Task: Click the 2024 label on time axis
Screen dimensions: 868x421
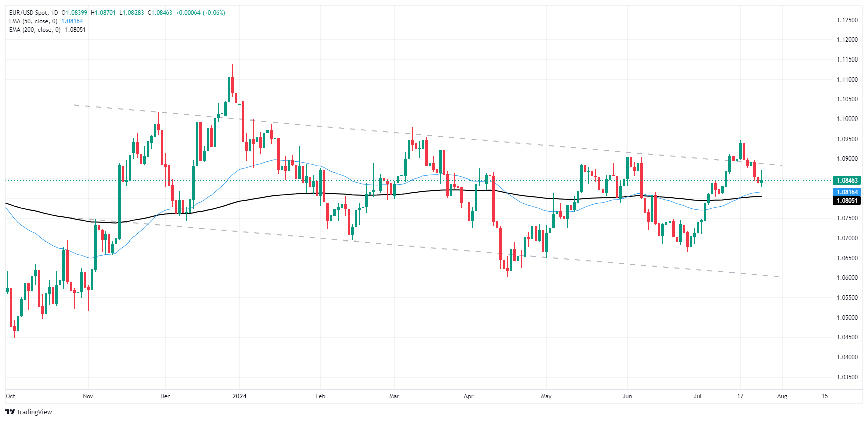Action: coord(239,396)
